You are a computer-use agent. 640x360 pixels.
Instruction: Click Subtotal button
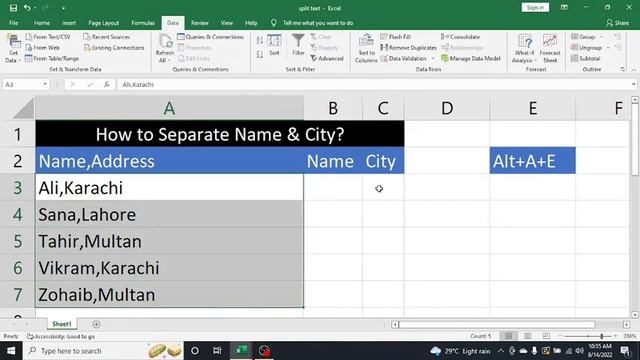(585, 58)
